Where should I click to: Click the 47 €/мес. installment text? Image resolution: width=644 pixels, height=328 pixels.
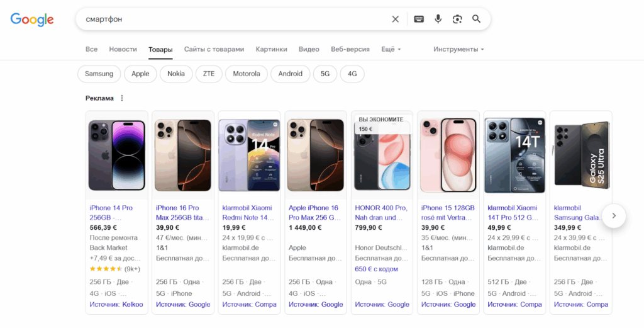182,238
